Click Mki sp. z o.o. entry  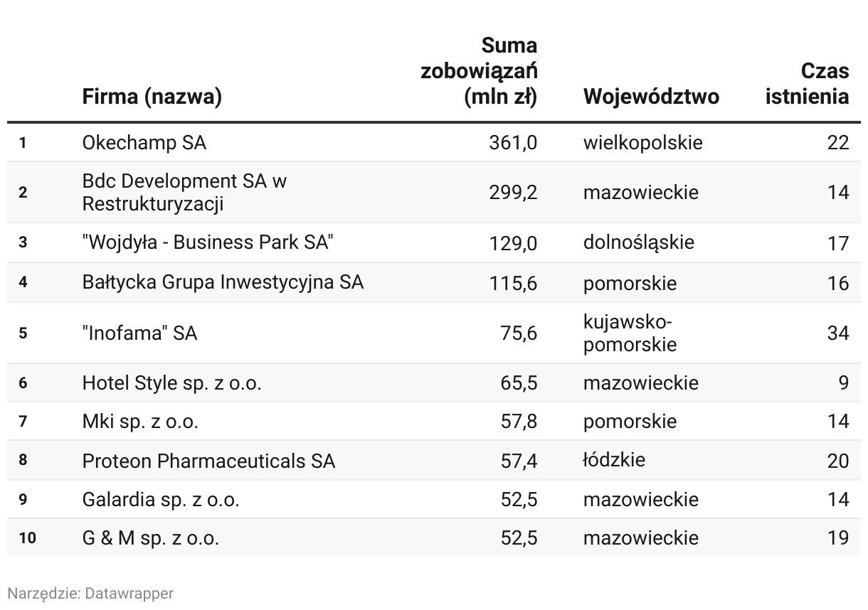pyautogui.click(x=140, y=422)
